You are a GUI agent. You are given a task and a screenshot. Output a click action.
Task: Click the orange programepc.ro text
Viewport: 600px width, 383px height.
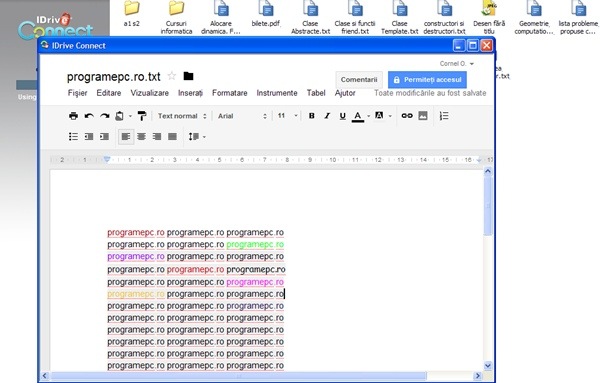pyautogui.click(x=136, y=294)
